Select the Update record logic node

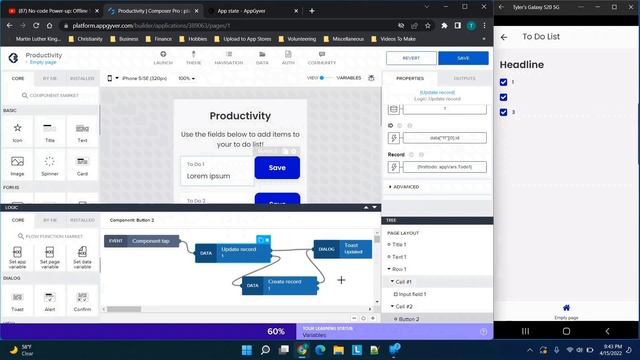click(x=233, y=253)
